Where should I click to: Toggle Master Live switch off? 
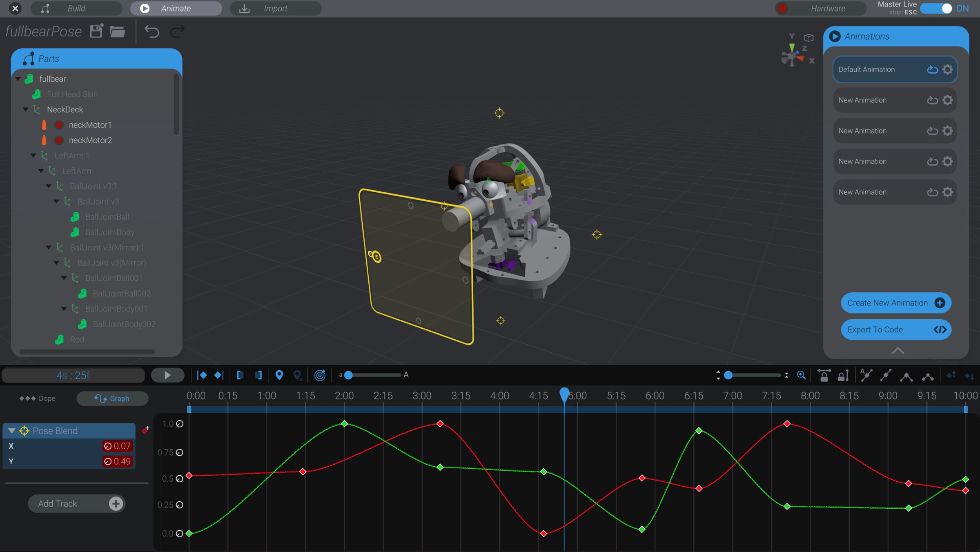coord(937,8)
